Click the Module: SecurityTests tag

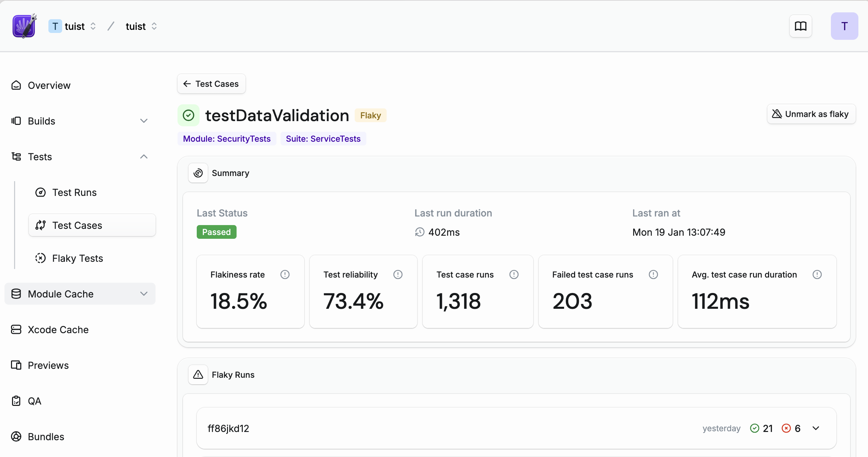point(227,139)
